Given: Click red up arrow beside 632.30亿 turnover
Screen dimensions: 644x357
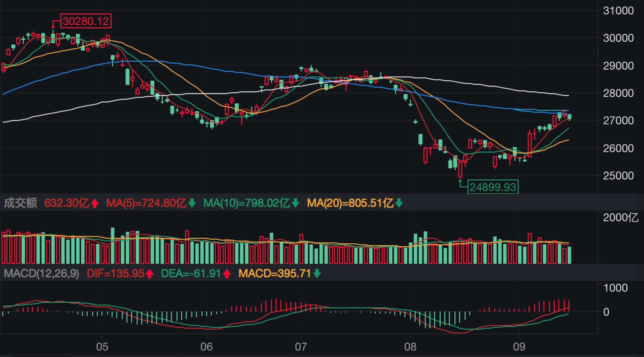Looking at the screenshot, I should pyautogui.click(x=95, y=203).
